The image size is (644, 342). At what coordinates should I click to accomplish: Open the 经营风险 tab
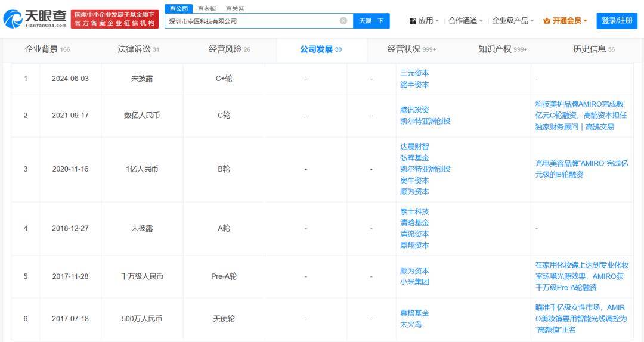point(230,49)
